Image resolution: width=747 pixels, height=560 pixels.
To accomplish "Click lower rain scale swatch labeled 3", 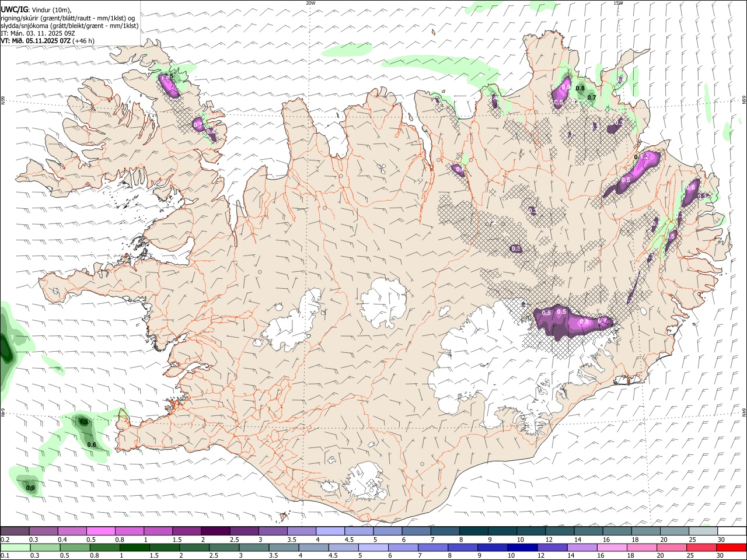I will [254, 547].
